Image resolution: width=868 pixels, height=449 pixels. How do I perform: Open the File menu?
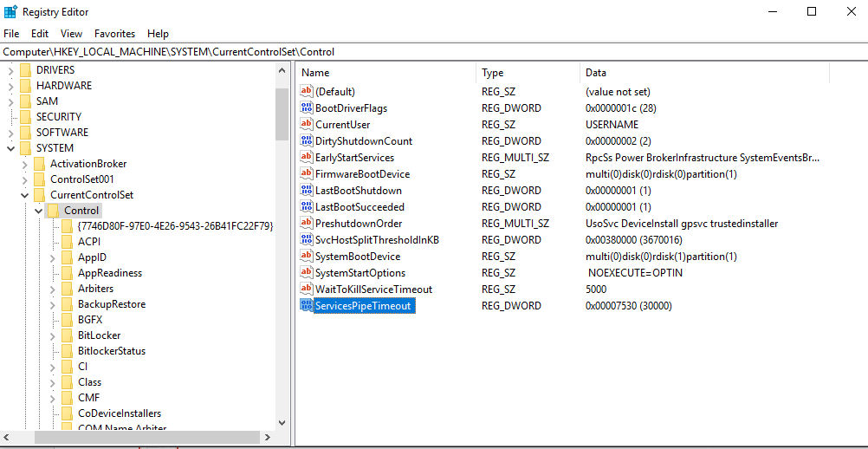tap(11, 34)
